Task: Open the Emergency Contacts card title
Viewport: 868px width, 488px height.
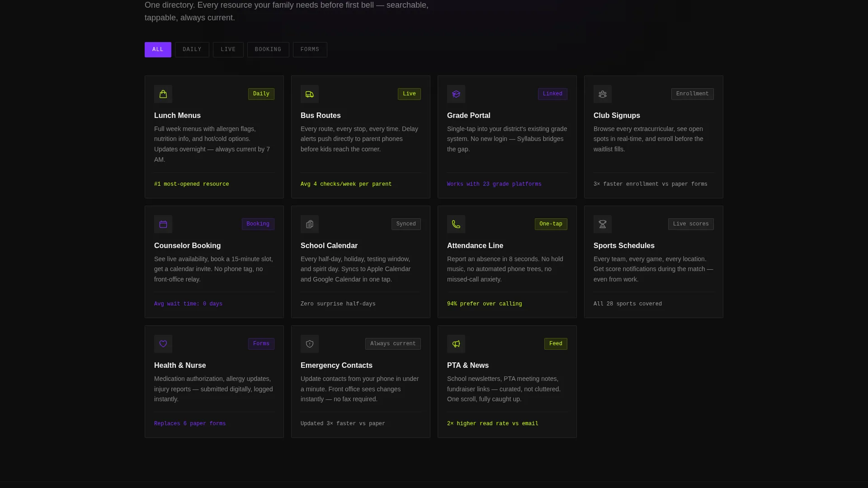Action: 336,366
